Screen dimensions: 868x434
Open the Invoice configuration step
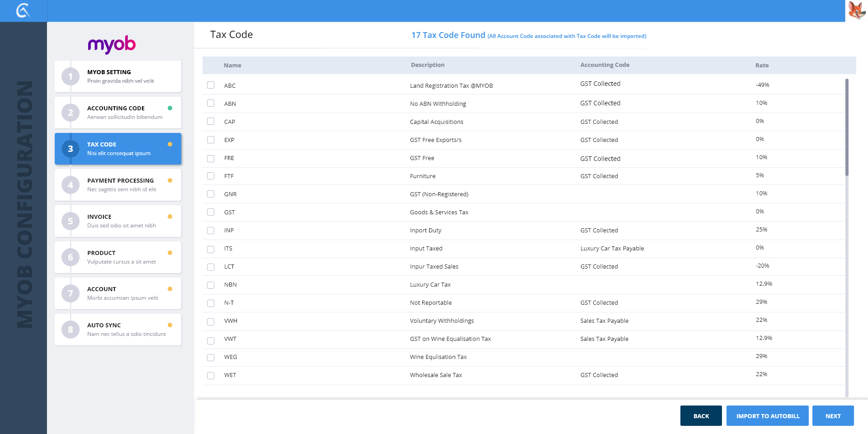coord(118,221)
